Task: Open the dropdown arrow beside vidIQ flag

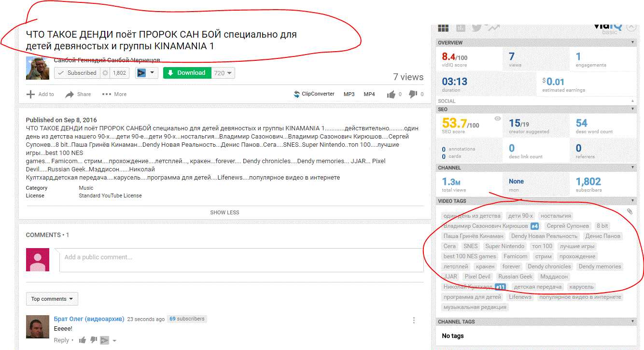Action: 153,73
